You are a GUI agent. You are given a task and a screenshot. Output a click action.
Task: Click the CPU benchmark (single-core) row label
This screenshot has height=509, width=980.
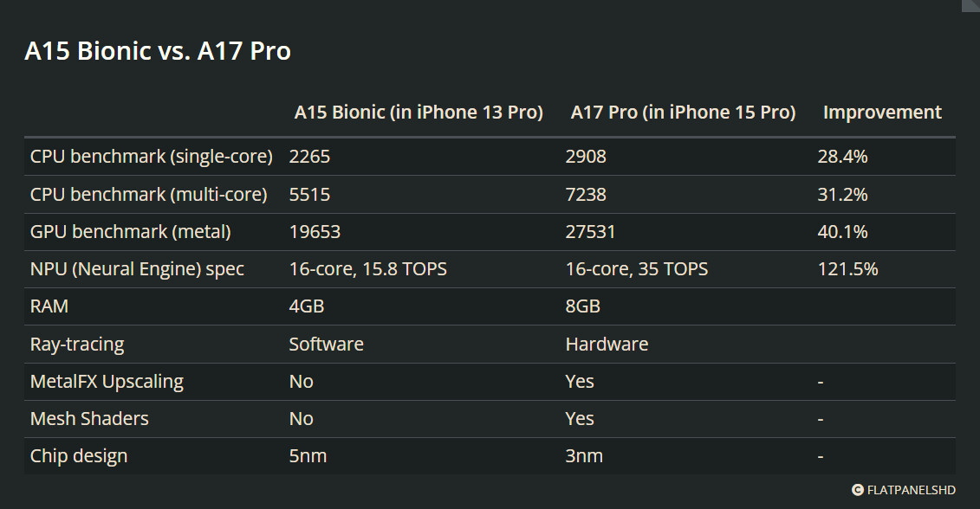point(152,157)
